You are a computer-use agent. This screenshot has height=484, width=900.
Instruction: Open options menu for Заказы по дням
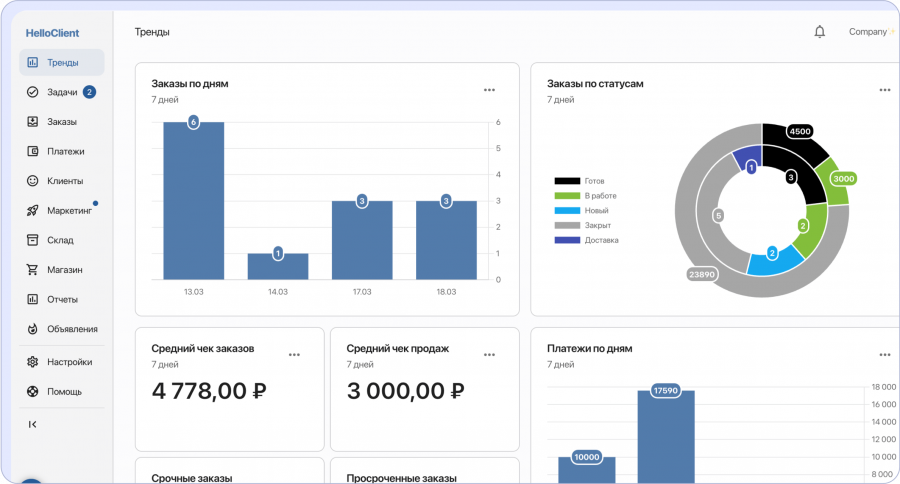point(489,90)
